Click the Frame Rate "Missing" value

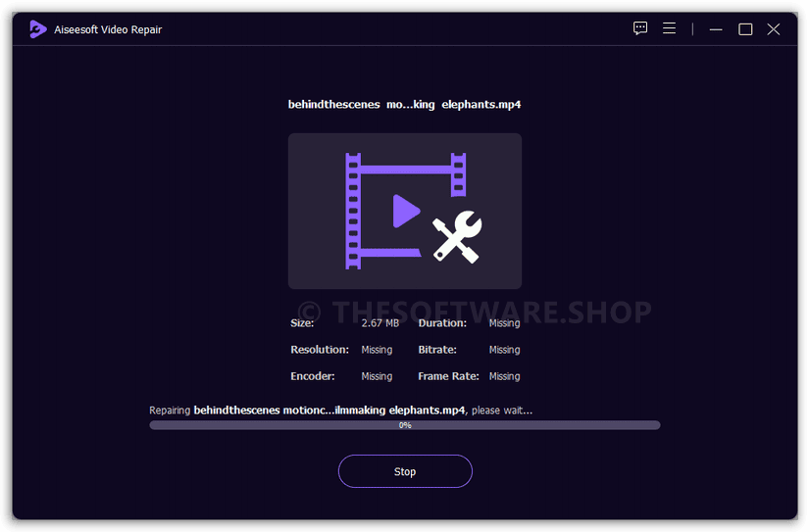click(504, 376)
